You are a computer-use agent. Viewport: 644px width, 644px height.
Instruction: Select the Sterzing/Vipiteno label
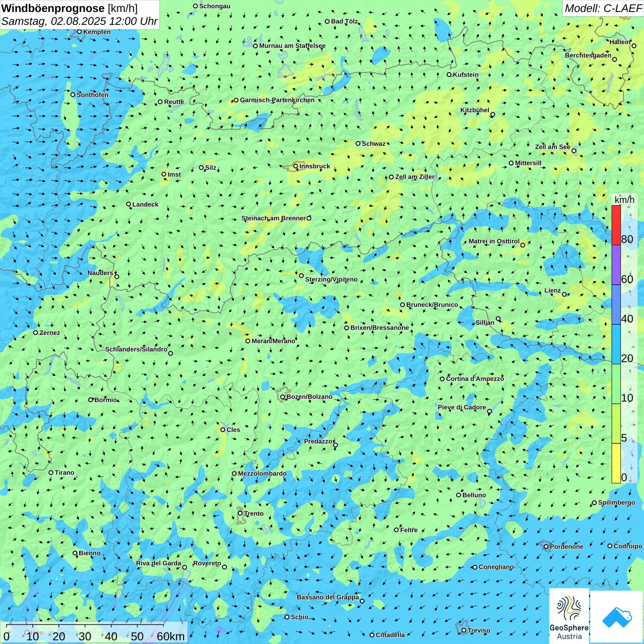331,279
